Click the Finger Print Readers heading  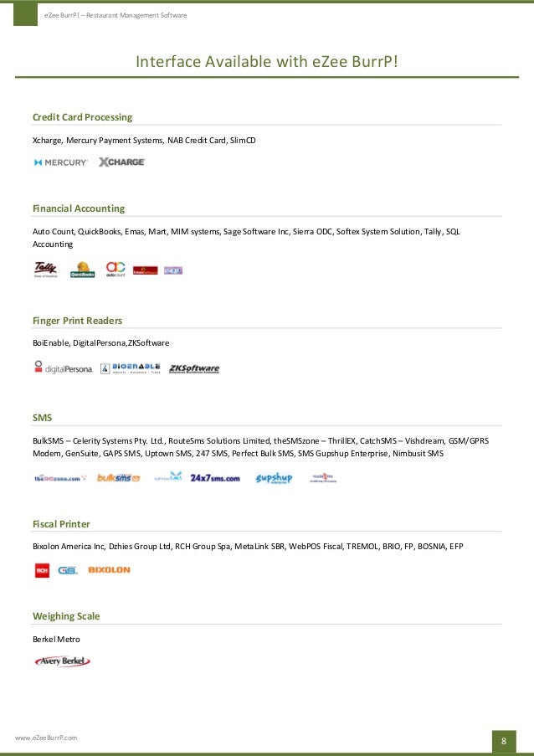point(77,321)
